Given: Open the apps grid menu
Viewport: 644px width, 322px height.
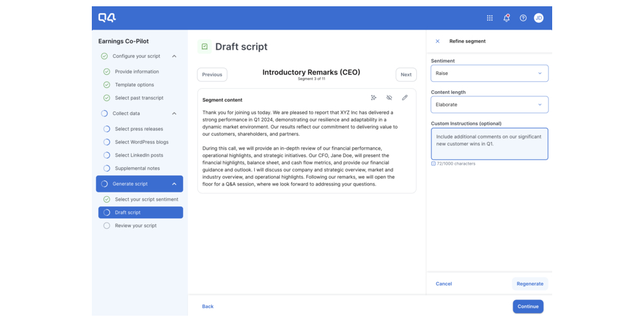Looking at the screenshot, I should tap(490, 18).
